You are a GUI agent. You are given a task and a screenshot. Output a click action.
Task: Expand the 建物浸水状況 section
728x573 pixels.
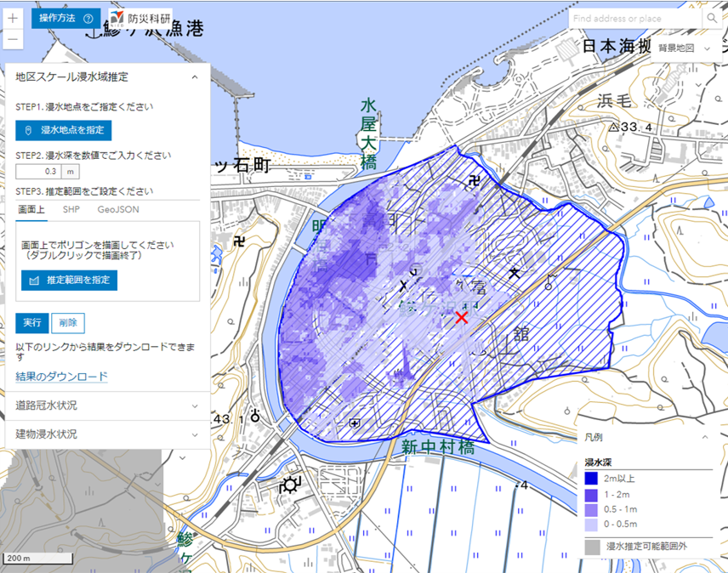(x=107, y=434)
